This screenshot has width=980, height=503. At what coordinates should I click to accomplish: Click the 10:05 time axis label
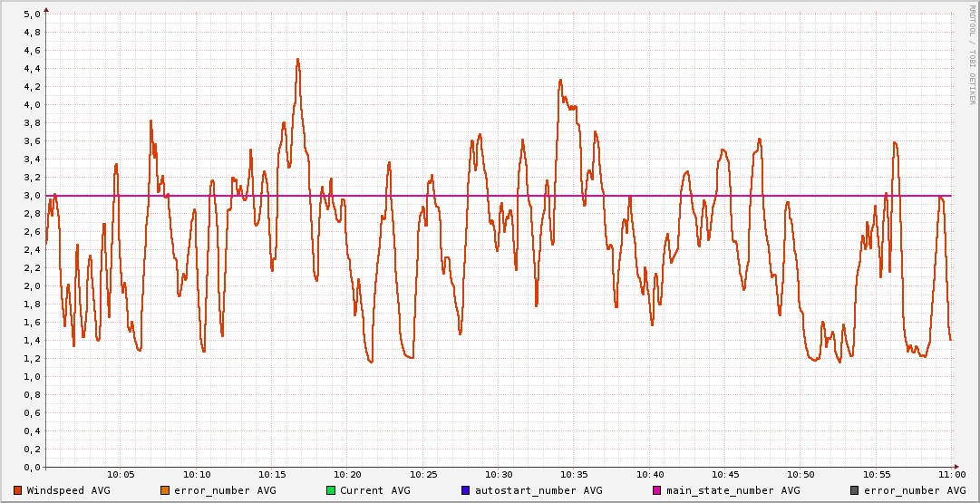(x=121, y=475)
